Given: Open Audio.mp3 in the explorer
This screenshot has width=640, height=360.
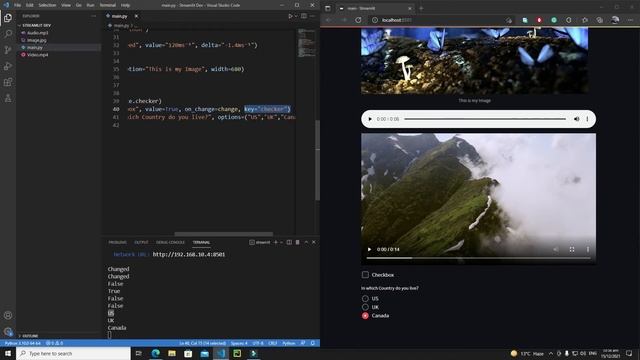Looking at the screenshot, I should 38,33.
